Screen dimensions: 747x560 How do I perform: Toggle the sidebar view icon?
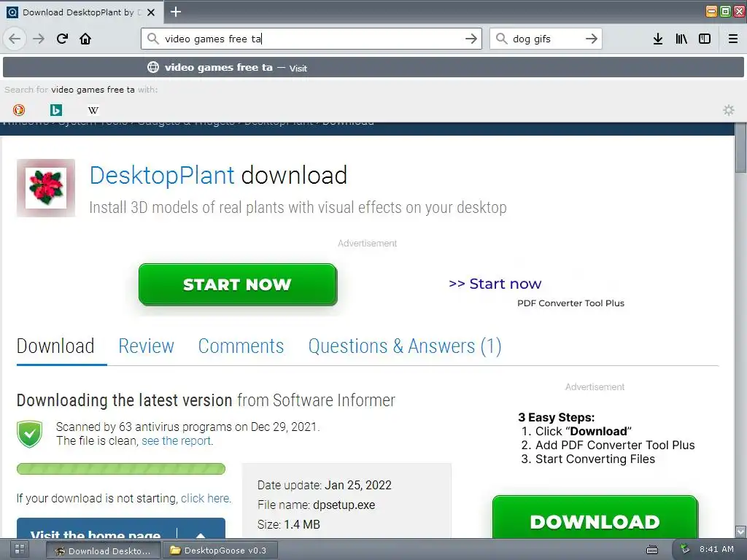click(705, 39)
